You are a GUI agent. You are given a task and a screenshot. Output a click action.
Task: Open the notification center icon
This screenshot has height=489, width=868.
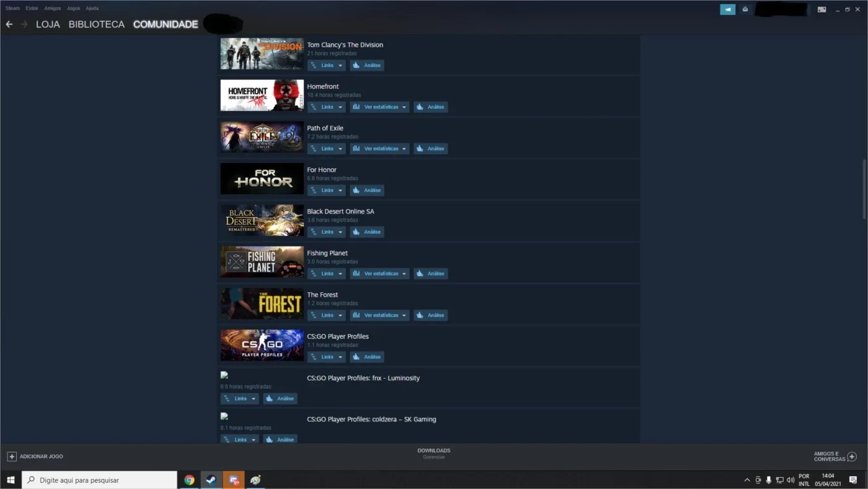click(x=853, y=480)
